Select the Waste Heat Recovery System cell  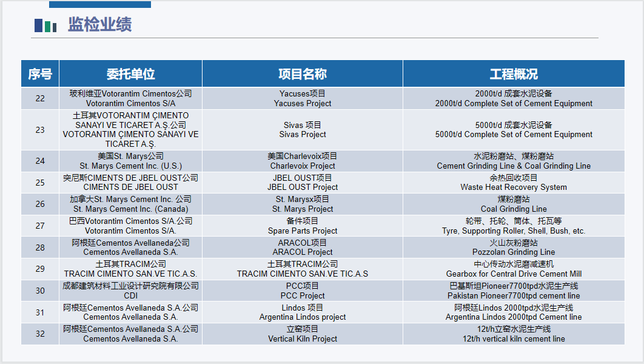[514, 183]
